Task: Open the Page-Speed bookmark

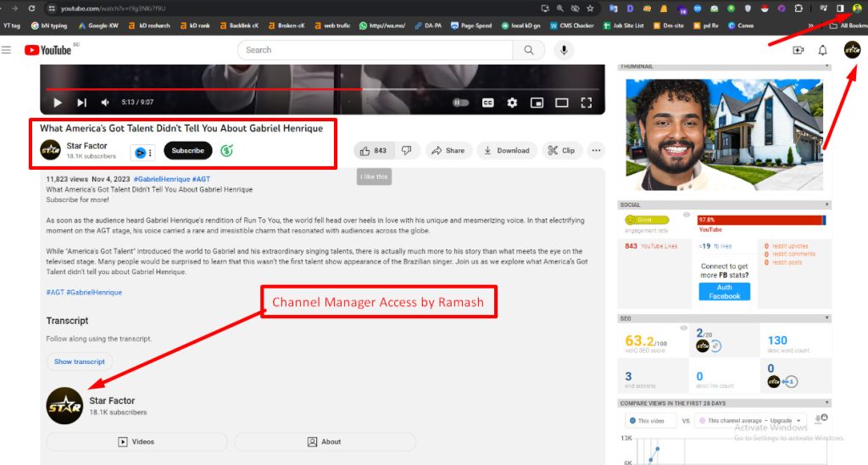Action: tap(471, 25)
